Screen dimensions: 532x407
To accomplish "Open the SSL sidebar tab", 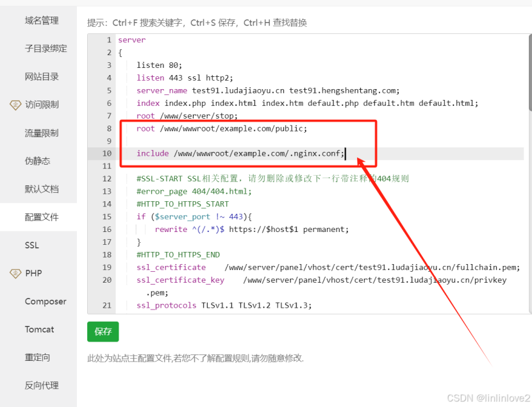I will (x=32, y=245).
